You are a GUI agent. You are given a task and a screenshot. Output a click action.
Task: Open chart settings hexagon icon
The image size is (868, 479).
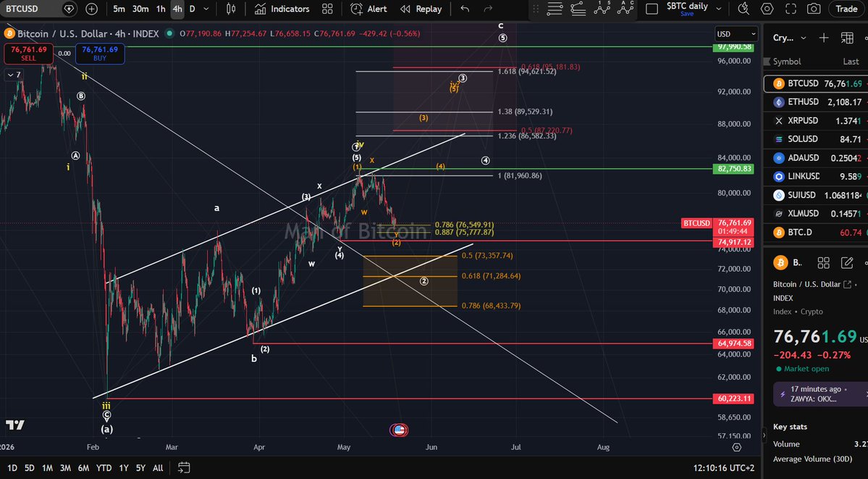(x=767, y=9)
